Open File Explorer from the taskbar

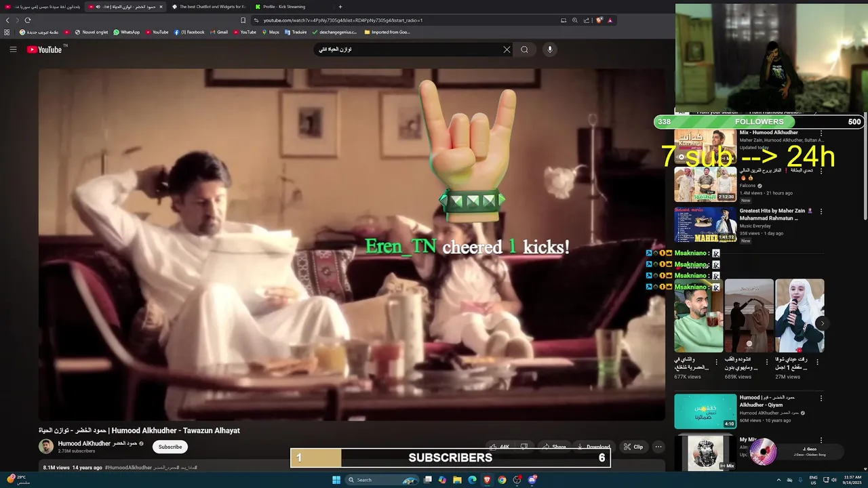click(x=458, y=480)
